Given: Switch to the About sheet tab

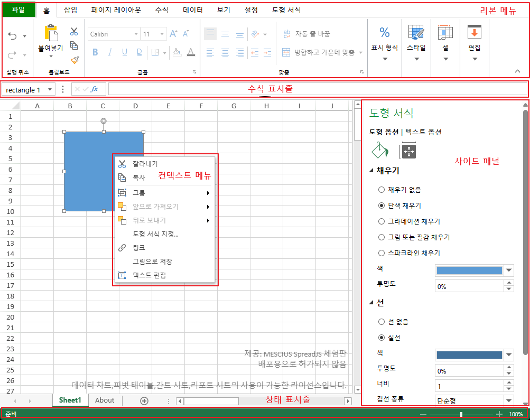Looking at the screenshot, I should pyautogui.click(x=105, y=400).
